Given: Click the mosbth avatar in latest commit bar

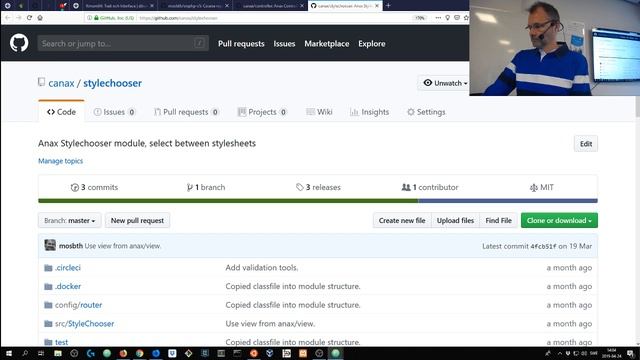Looking at the screenshot, I should point(50,245).
